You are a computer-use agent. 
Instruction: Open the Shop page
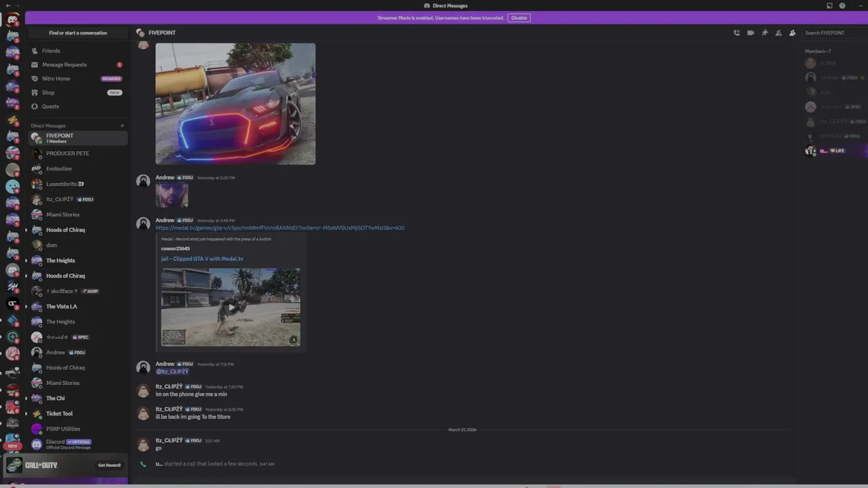point(77,92)
